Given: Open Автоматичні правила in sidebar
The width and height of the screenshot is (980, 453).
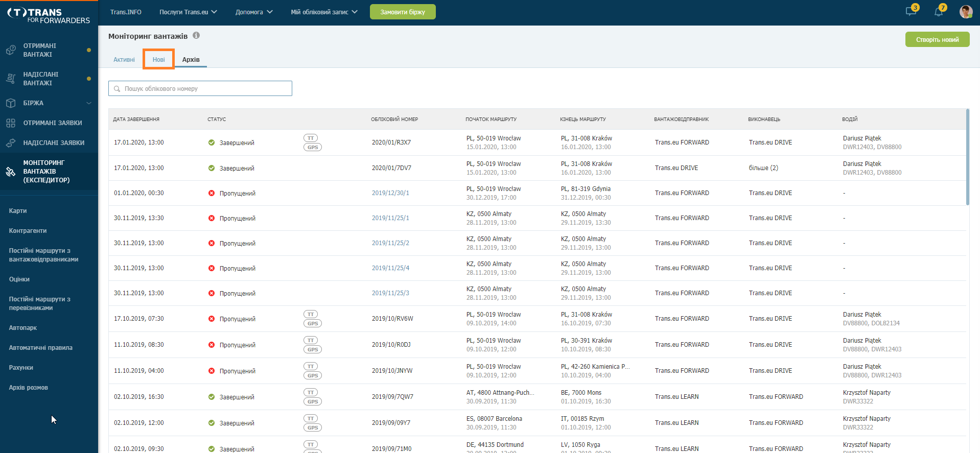Looking at the screenshot, I should click(40, 348).
